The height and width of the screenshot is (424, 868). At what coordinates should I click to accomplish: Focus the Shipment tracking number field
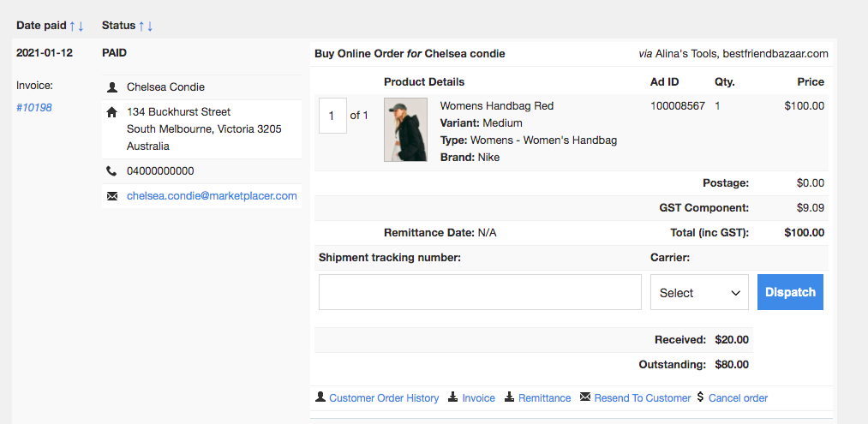click(x=480, y=292)
